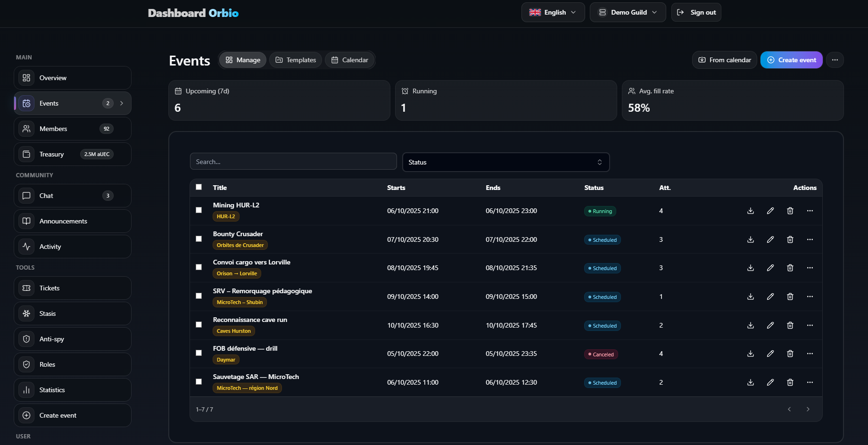Click pencil edit icon for Bounty Crusader
Image resolution: width=868 pixels, height=445 pixels.
[770, 239]
